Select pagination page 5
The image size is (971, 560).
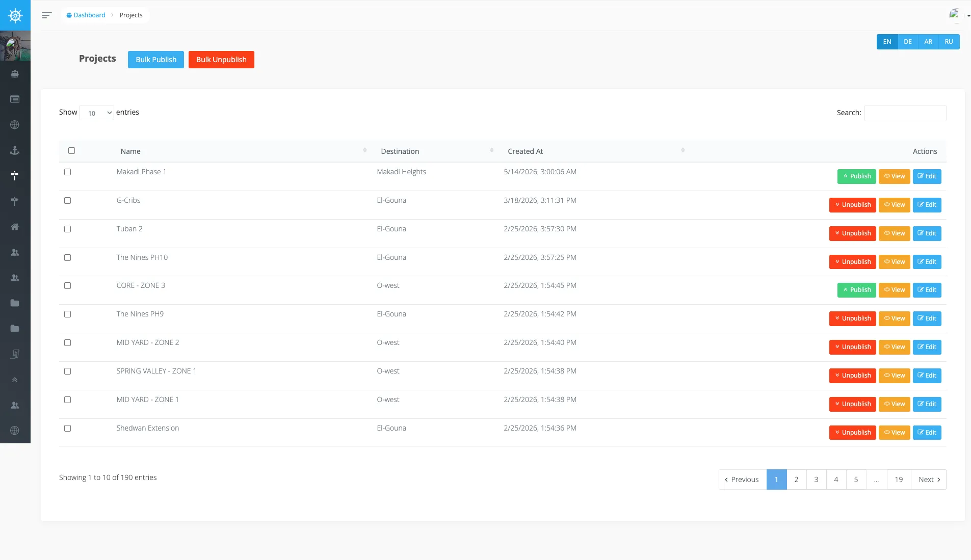856,479
